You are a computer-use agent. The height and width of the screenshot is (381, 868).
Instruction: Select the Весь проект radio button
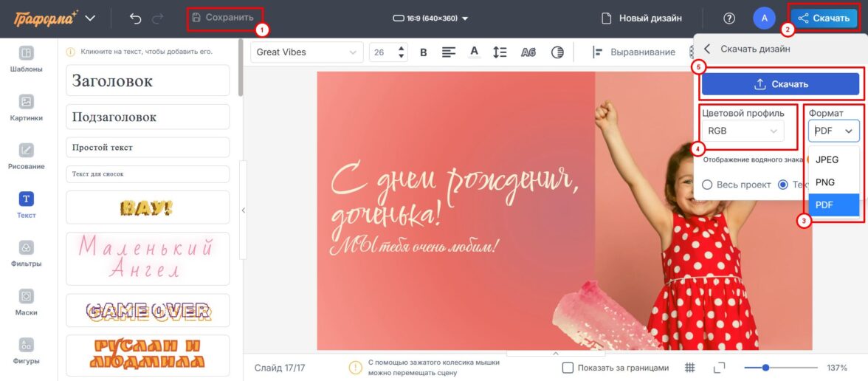tap(707, 185)
